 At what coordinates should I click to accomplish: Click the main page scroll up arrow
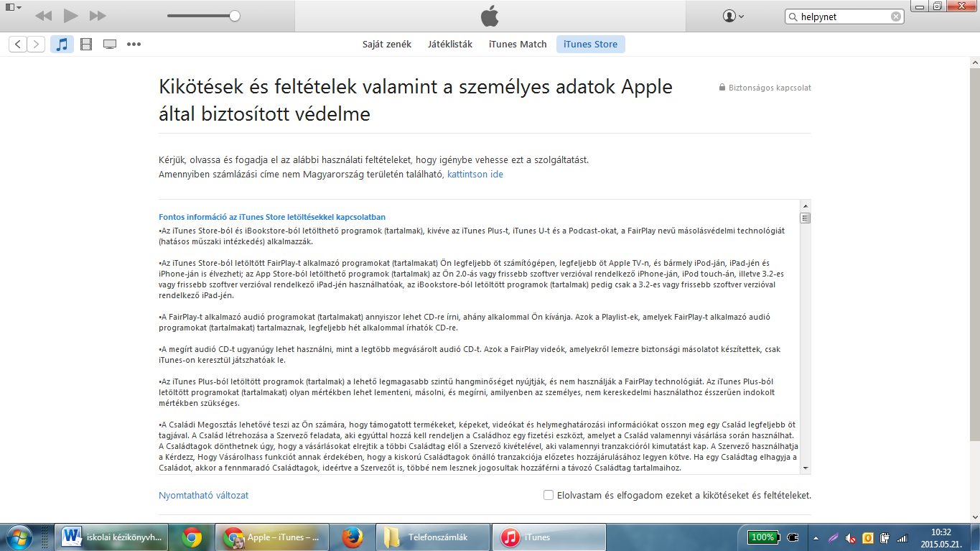click(x=974, y=63)
